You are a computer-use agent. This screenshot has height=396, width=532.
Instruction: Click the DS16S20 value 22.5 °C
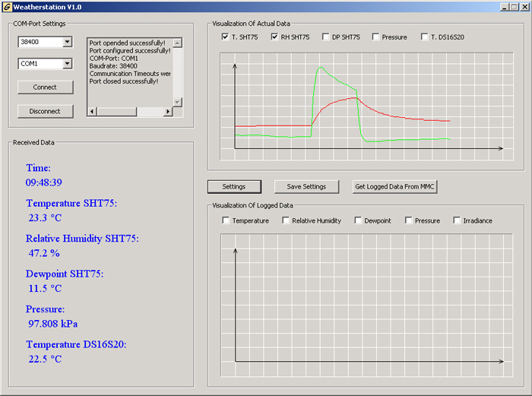pos(45,359)
